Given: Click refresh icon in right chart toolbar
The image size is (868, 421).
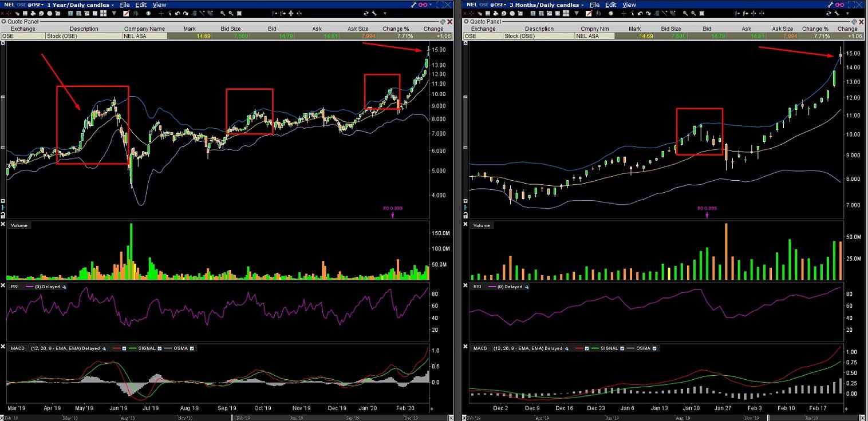Looking at the screenshot, I should point(828,13).
